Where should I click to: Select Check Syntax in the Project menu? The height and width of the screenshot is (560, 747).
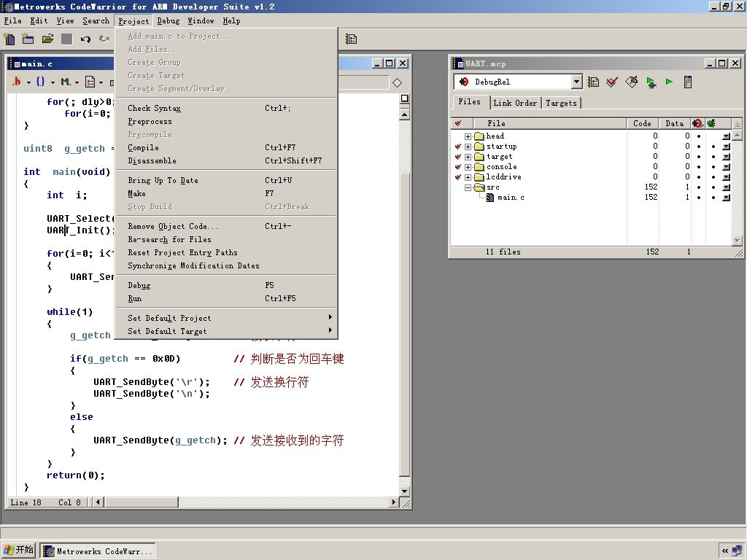point(226,108)
